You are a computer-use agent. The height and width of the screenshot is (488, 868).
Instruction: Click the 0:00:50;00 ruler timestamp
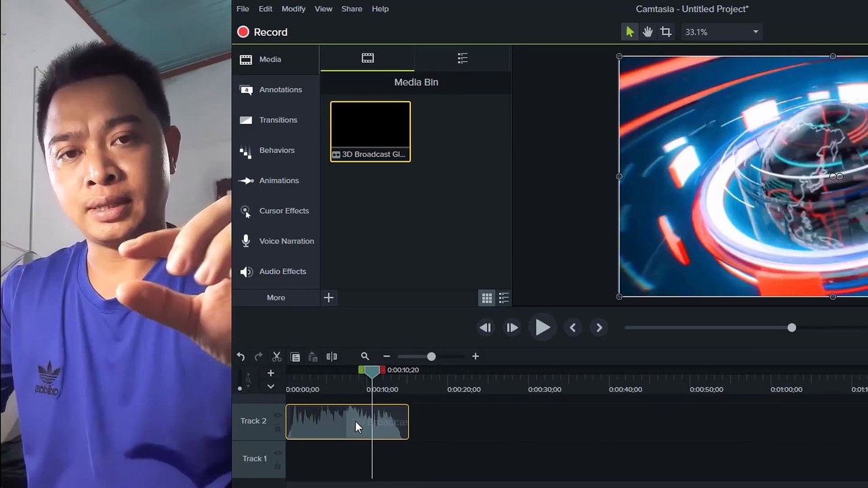[x=706, y=390]
